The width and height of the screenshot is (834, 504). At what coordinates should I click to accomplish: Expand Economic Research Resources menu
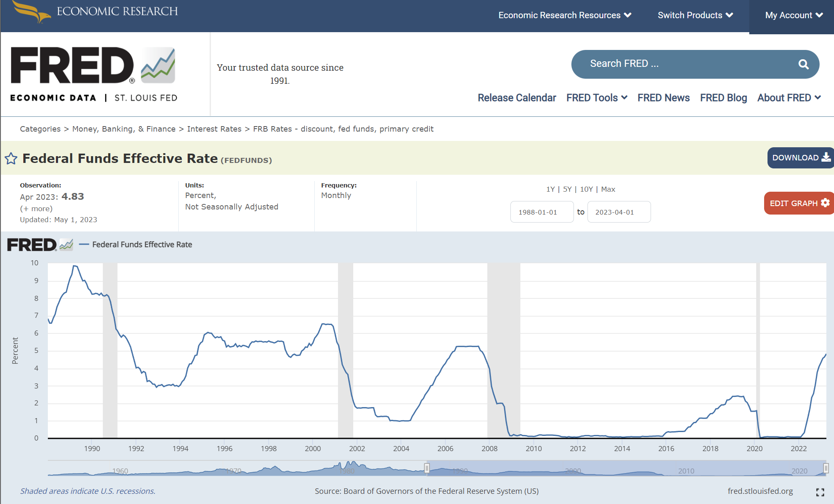point(565,15)
